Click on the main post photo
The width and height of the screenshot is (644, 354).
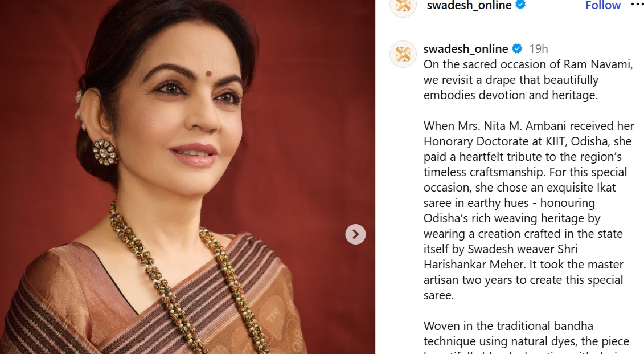coord(187,177)
